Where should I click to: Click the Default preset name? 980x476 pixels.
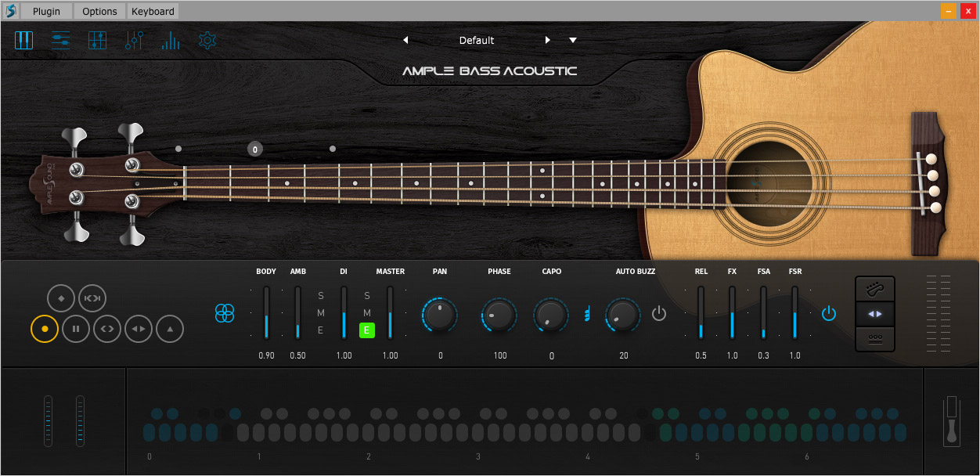[x=477, y=41]
